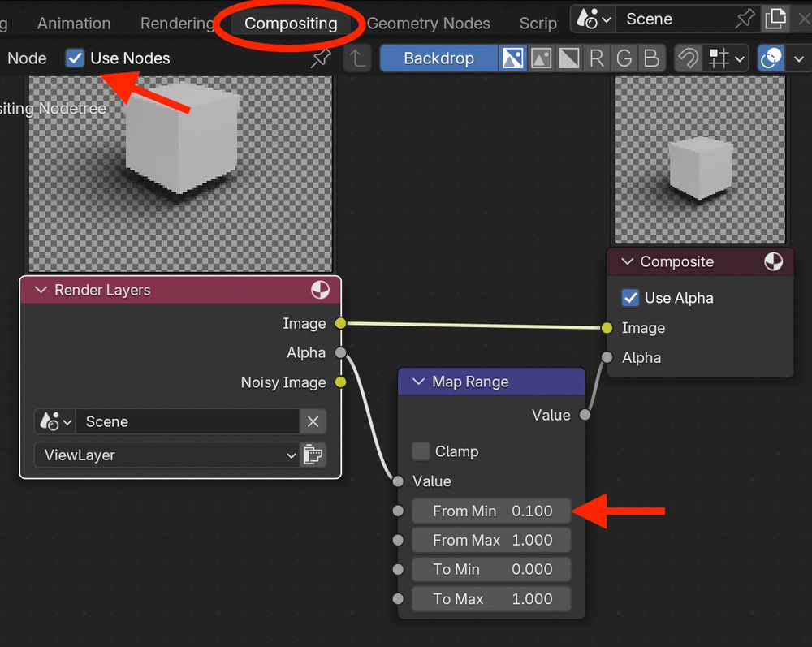Open the ViewLayer dropdown
Image resolution: width=812 pixels, height=647 pixels.
pos(166,455)
